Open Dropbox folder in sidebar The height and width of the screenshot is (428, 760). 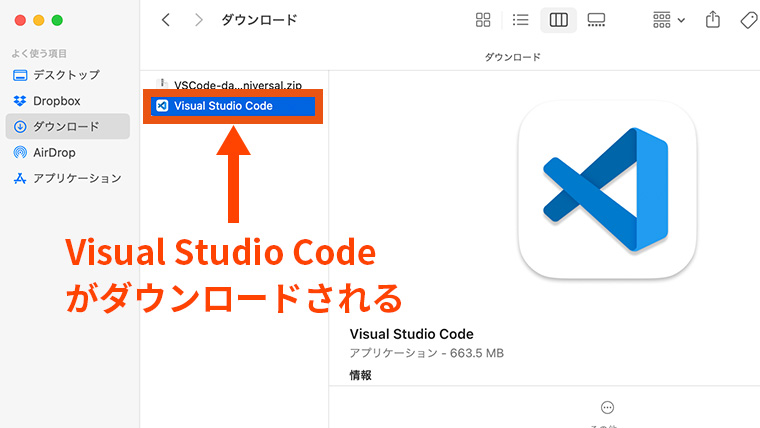[56, 101]
